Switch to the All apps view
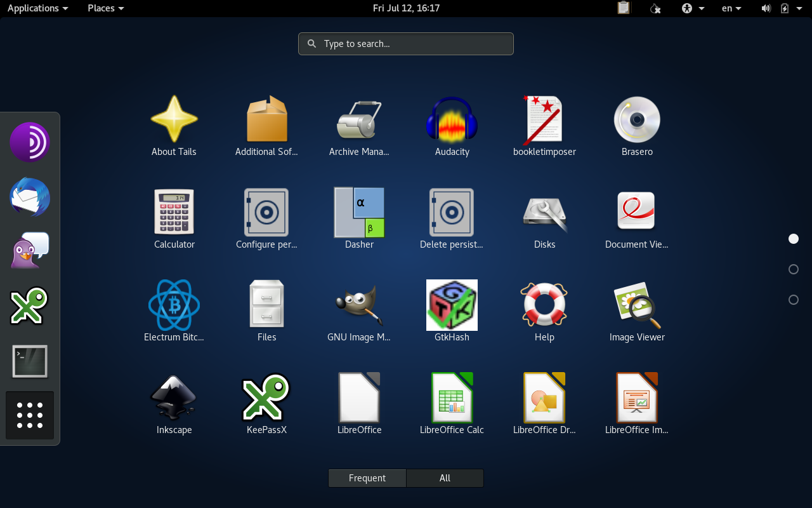 [445, 478]
